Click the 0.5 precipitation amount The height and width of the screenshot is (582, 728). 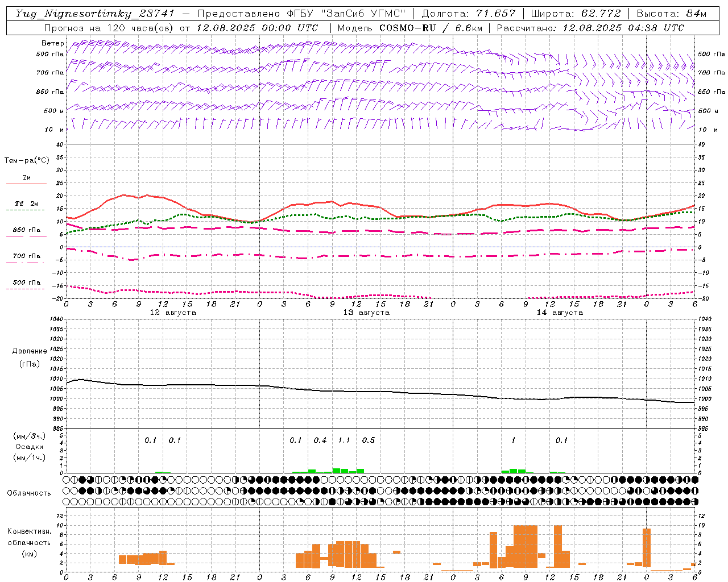point(369,440)
